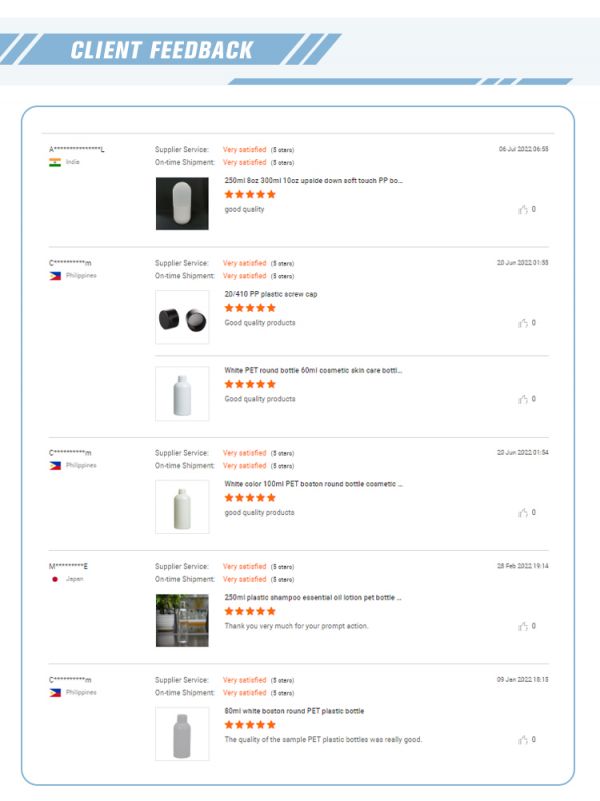Open the 20/410 PP plastic screw cap link
The height and width of the screenshot is (801, 600).
coord(278,294)
